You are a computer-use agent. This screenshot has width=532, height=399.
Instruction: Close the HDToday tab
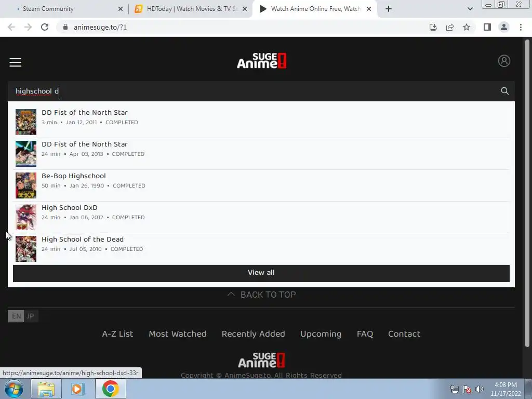point(245,9)
